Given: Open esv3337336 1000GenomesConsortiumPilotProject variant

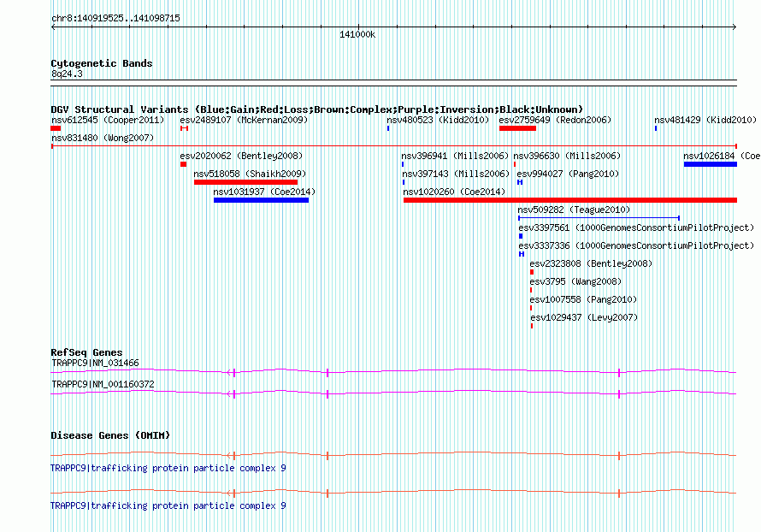Looking at the screenshot, I should [636, 245].
